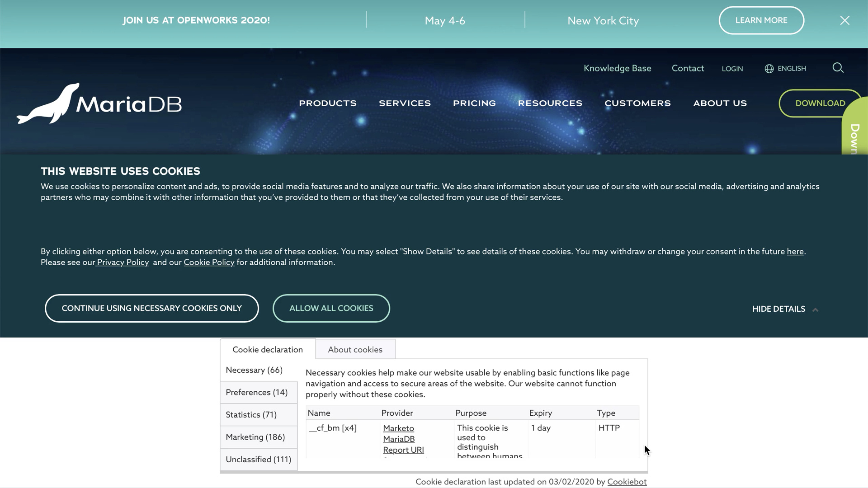This screenshot has width=868, height=488.
Task: Continue using necessary cookies only
Action: (152, 308)
